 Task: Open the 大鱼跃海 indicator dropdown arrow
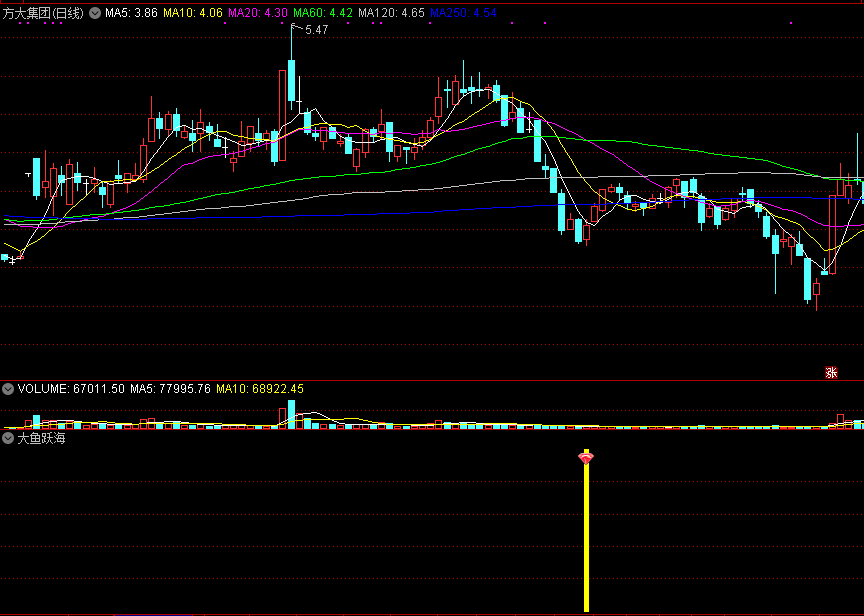click(8, 439)
